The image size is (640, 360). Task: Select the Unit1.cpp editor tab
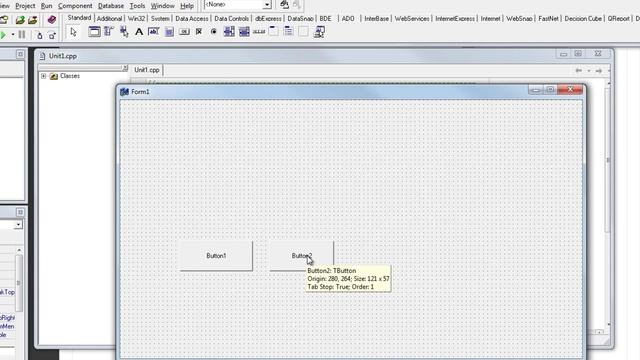(147, 70)
